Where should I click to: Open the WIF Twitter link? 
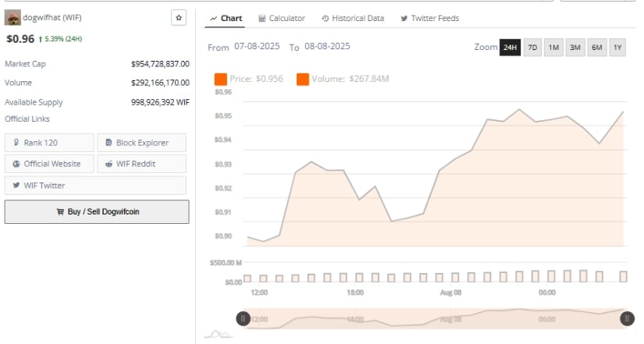point(95,185)
